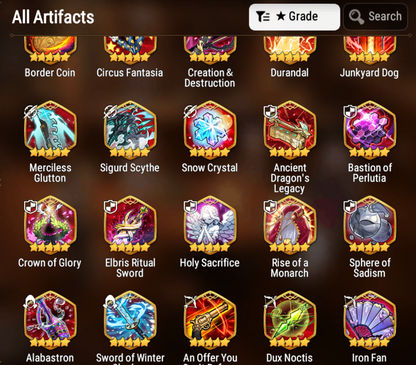The height and width of the screenshot is (365, 416).
Task: Click the Durandal artifact label
Action: pos(290,73)
